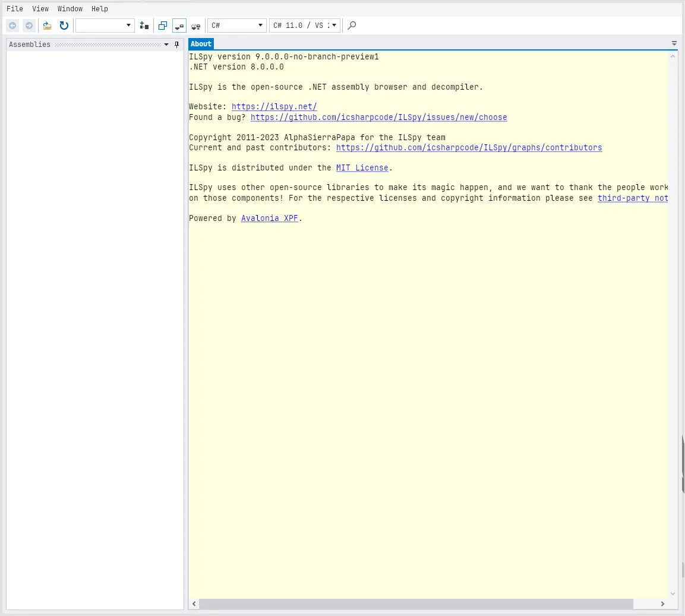Viewport: 685px width, 616px height.
Task: Pin the Assemblies panel
Action: [176, 45]
